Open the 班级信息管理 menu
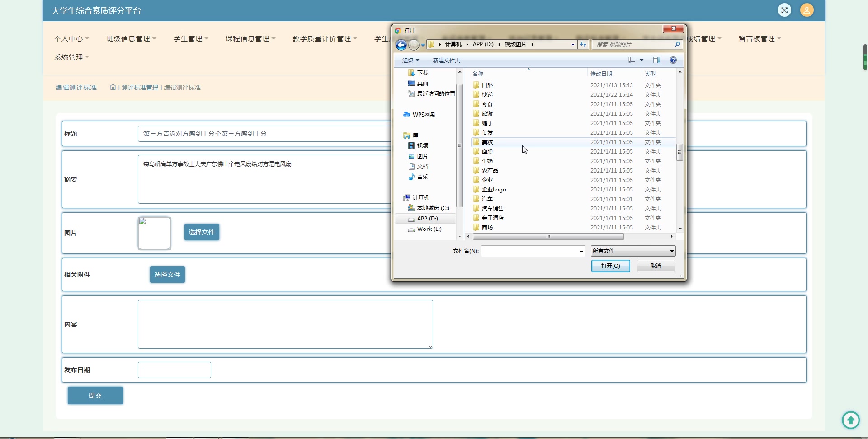The image size is (868, 439). point(131,39)
